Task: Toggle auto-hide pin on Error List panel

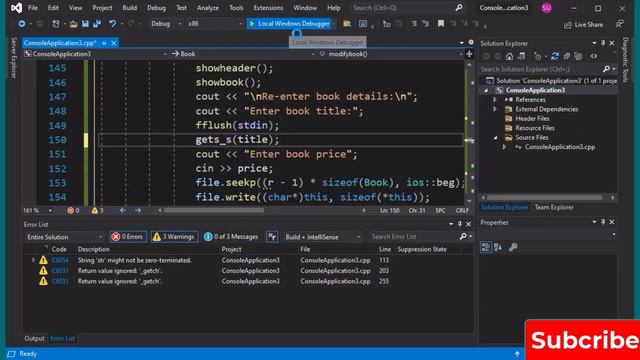Action: pyautogui.click(x=460, y=224)
